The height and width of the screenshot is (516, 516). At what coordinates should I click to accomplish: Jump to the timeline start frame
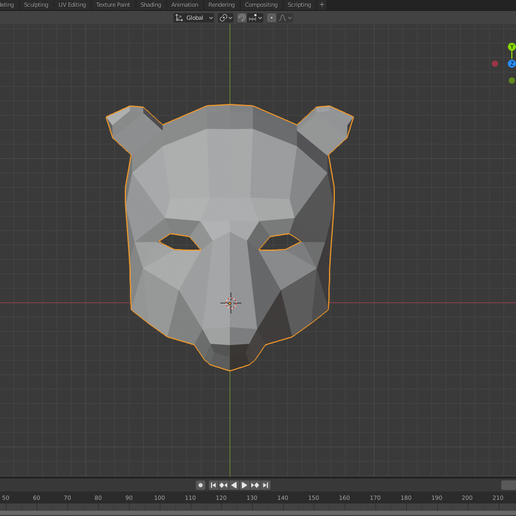click(213, 485)
